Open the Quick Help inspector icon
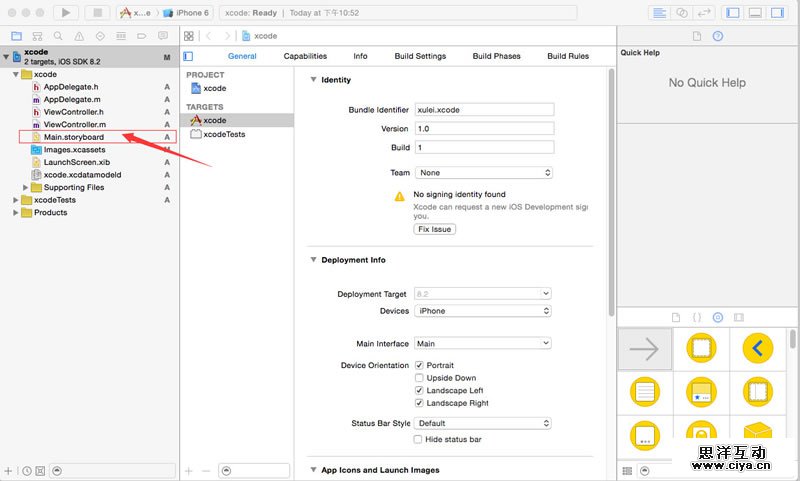This screenshot has width=800, height=481. (717, 36)
